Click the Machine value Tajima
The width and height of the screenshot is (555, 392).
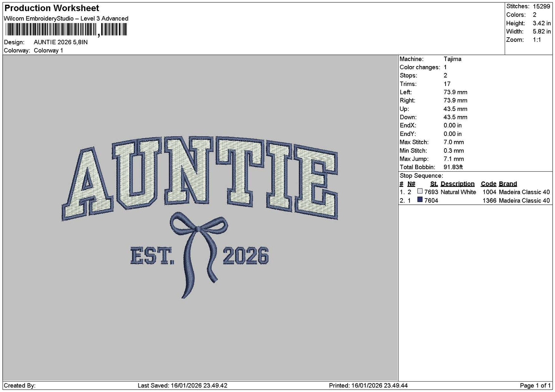pos(452,59)
